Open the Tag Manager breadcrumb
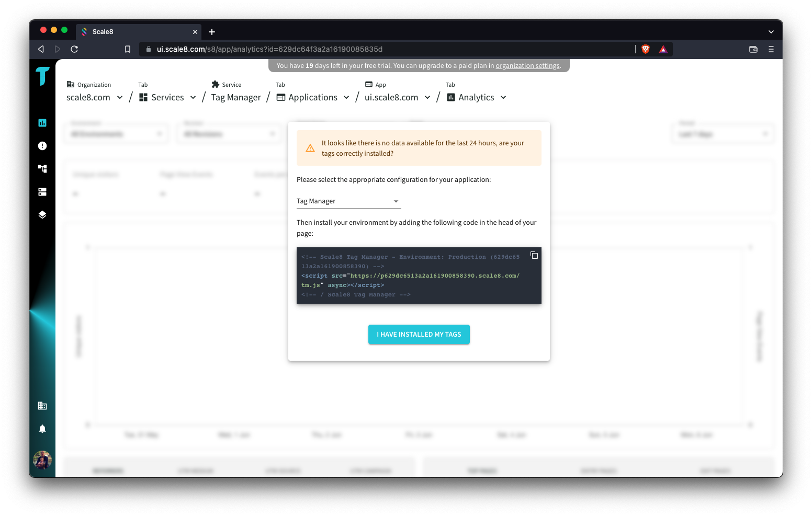 point(236,98)
